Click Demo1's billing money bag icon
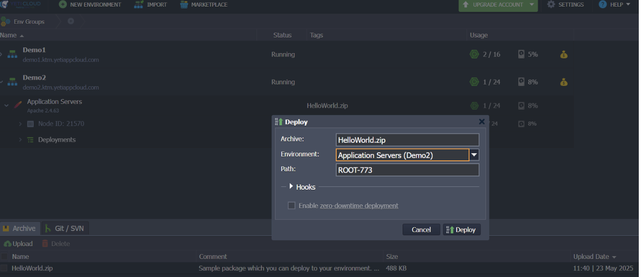This screenshot has width=644, height=277. (563, 54)
